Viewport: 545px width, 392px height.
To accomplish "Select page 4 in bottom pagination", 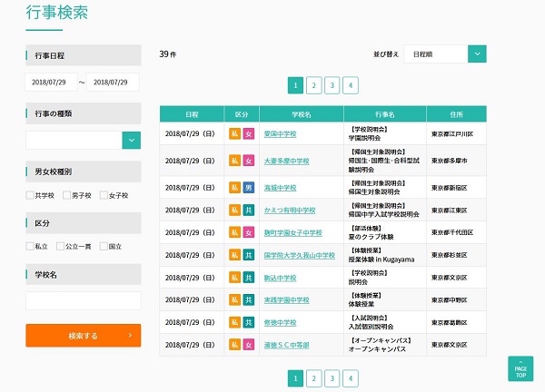I will tap(351, 378).
